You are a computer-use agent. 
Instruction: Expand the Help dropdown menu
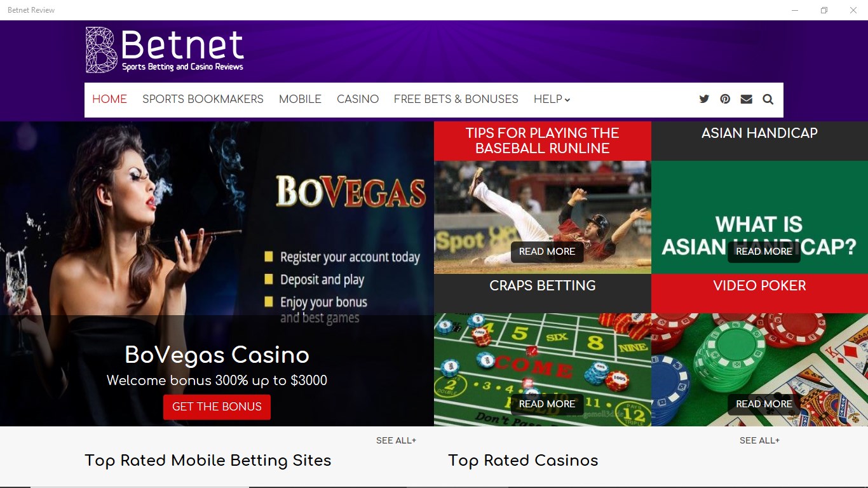point(552,99)
